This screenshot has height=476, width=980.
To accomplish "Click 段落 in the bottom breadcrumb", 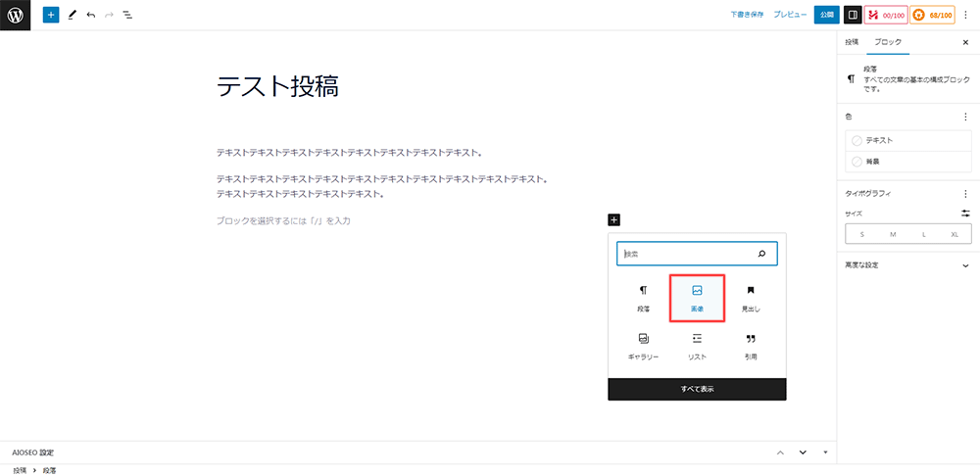I will (x=49, y=470).
